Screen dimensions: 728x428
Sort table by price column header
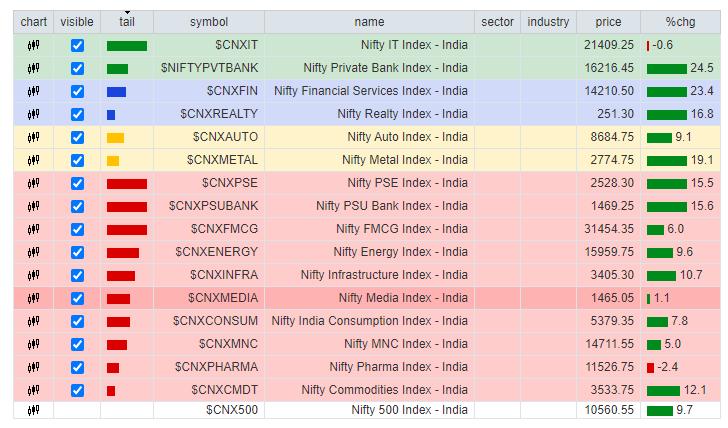[608, 22]
